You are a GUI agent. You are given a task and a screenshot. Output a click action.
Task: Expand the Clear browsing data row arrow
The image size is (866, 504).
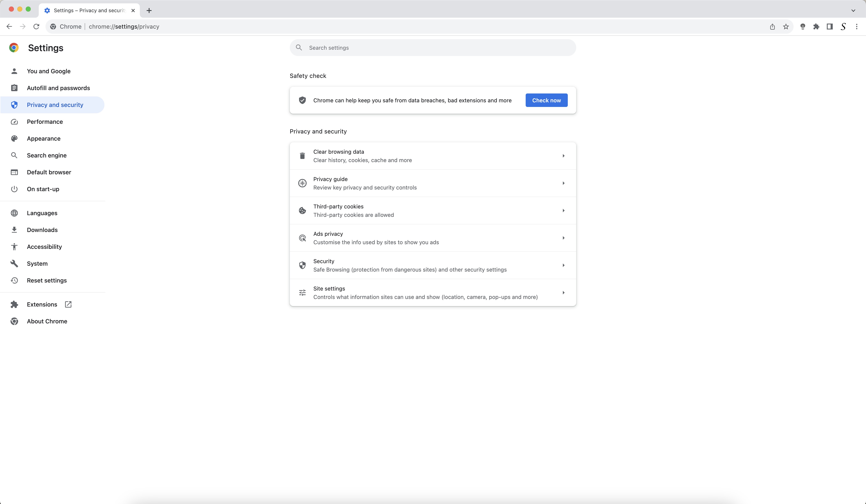563,156
